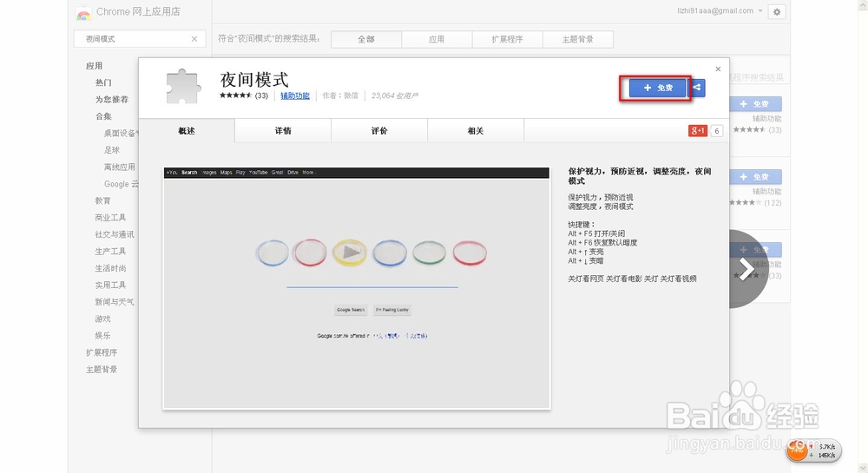Click the extension preview screenshot
This screenshot has height=473, width=868.
357,288
